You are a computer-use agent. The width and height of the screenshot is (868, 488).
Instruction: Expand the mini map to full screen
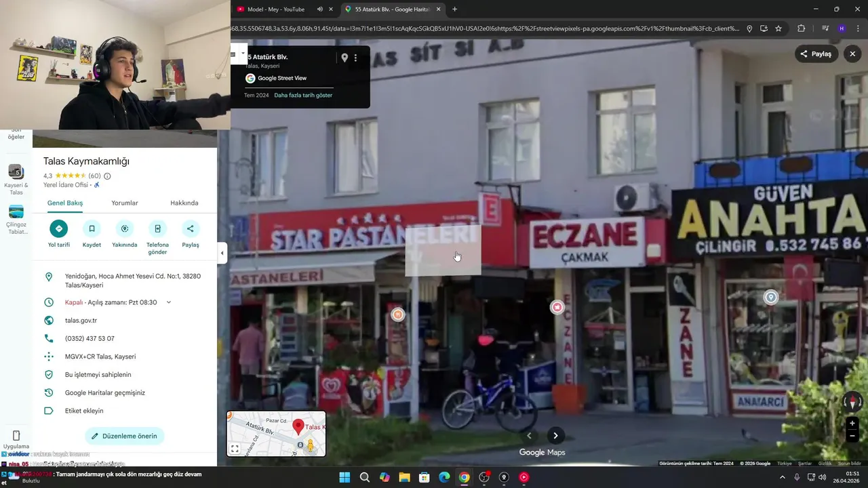click(235, 449)
